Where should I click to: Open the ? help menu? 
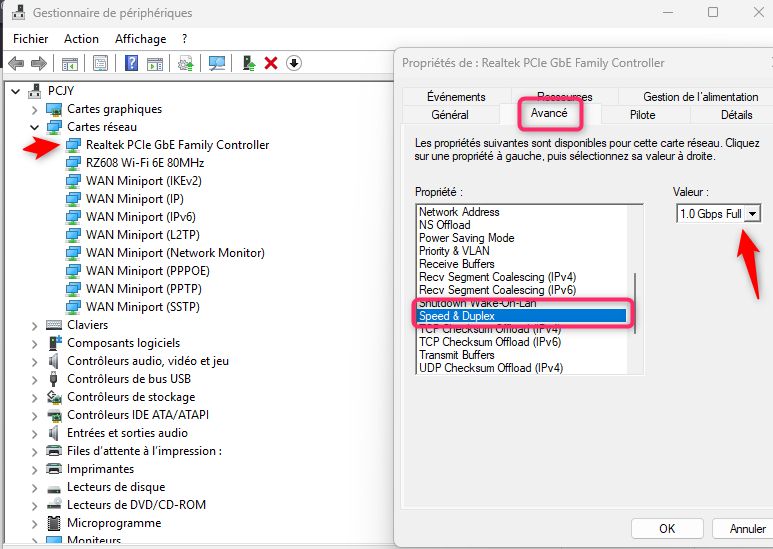[184, 39]
